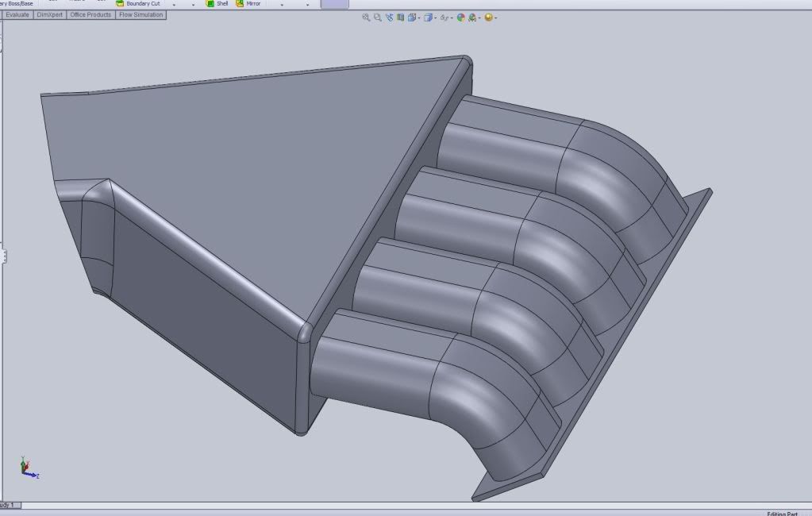Click the Mirror feature button

(247, 3)
